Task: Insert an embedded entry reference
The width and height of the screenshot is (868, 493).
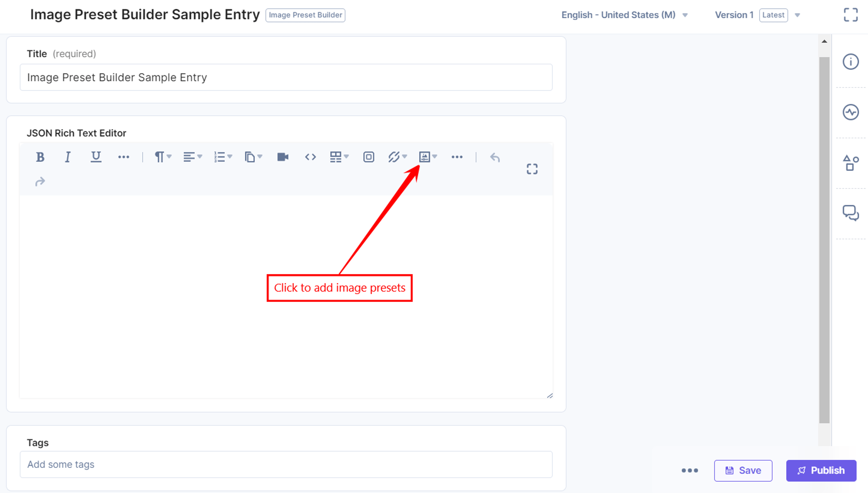Action: 369,157
